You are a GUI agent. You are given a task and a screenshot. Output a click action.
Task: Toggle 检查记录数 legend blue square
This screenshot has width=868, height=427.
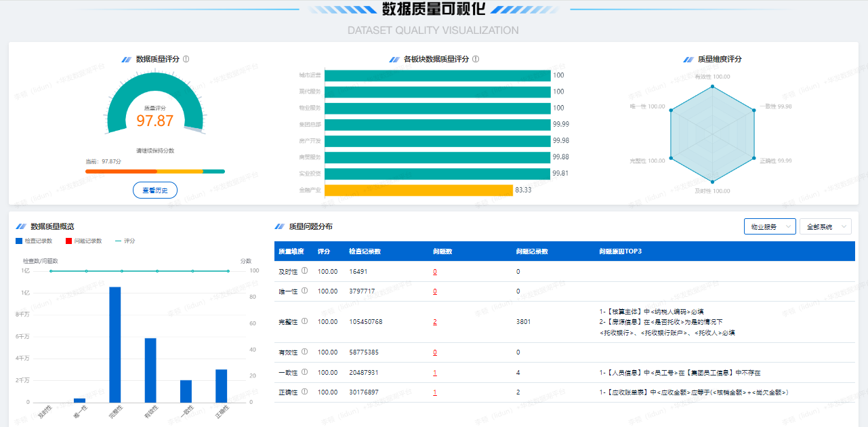(x=18, y=241)
